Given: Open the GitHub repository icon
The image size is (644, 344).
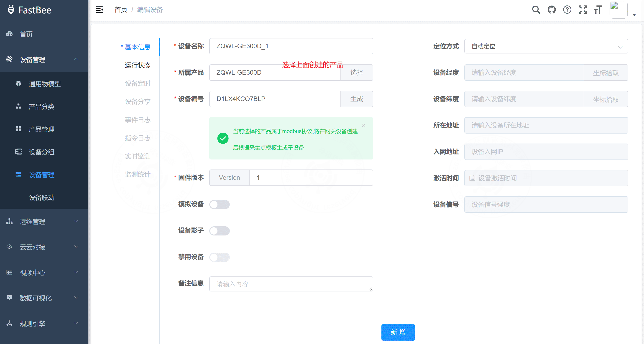Looking at the screenshot, I should (552, 10).
